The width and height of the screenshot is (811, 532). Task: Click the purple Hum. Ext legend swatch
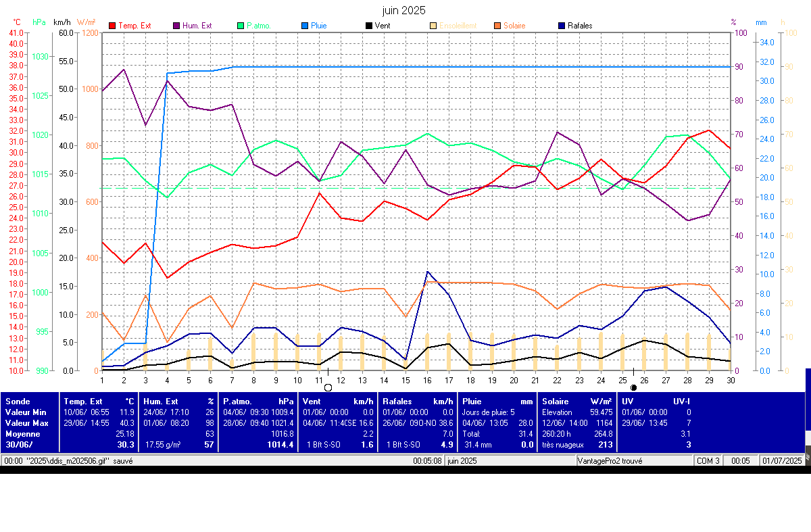(176, 26)
